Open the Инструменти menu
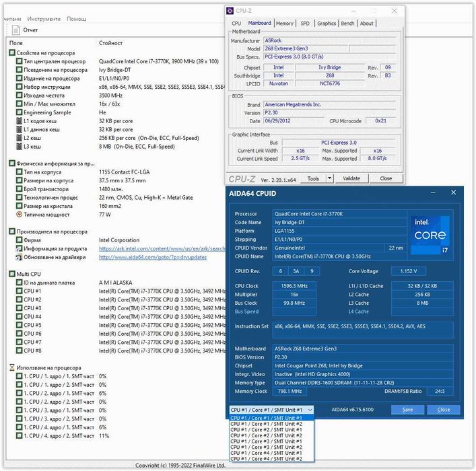Image resolution: width=476 pixels, height=471 pixels. point(44,19)
